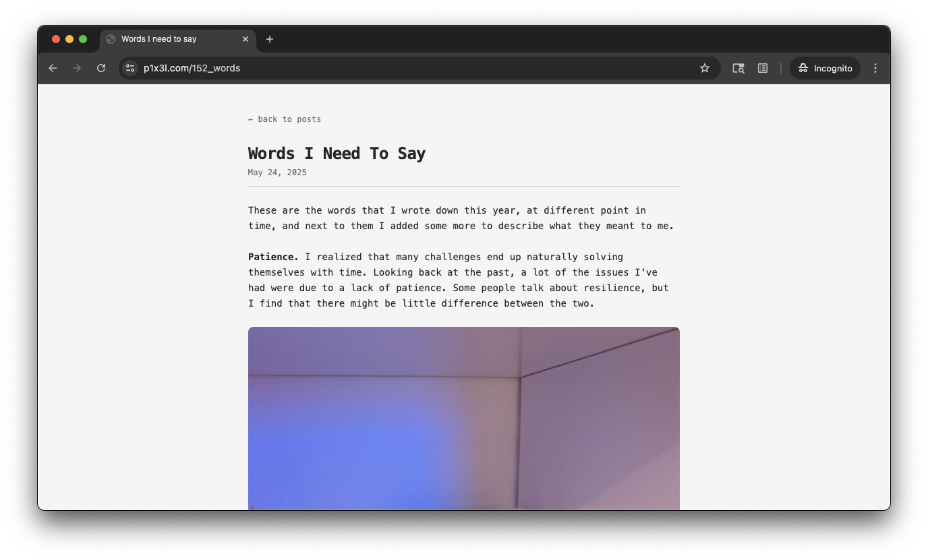Click the post date May 24, 2025

point(277,173)
